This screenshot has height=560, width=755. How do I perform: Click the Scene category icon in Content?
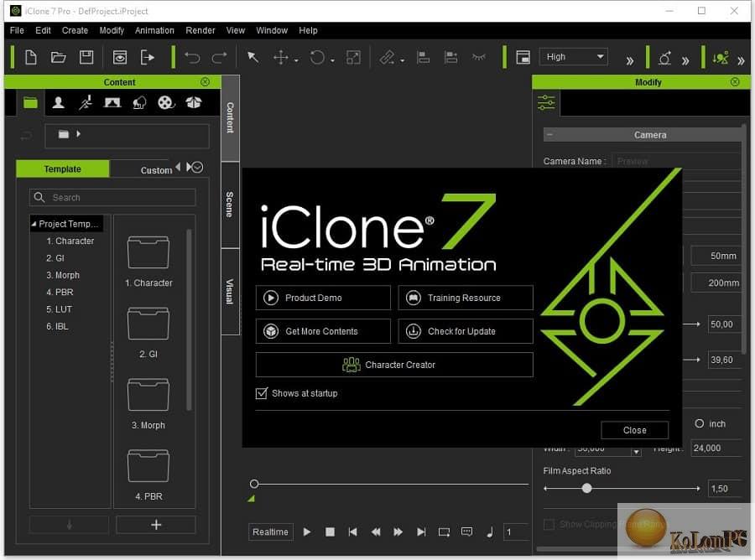(x=112, y=102)
